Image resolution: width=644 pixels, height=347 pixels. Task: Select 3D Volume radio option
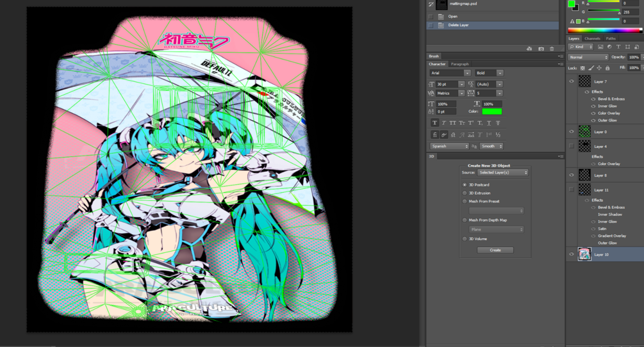click(465, 239)
